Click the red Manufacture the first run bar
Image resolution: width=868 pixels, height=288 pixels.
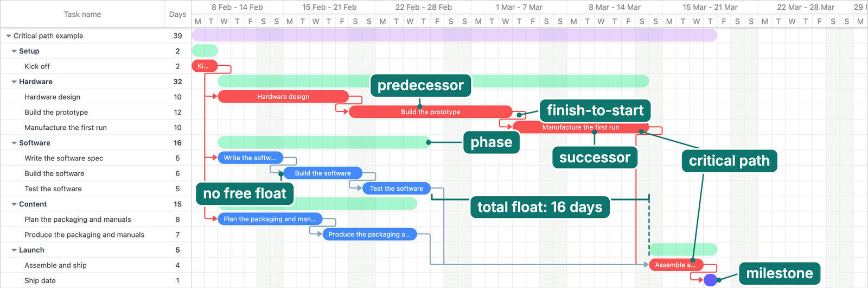coord(580,127)
